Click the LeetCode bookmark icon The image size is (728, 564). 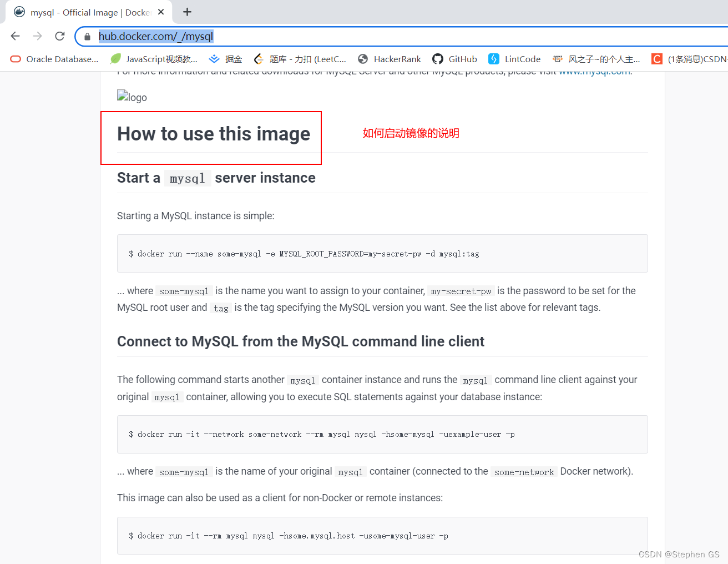point(259,59)
